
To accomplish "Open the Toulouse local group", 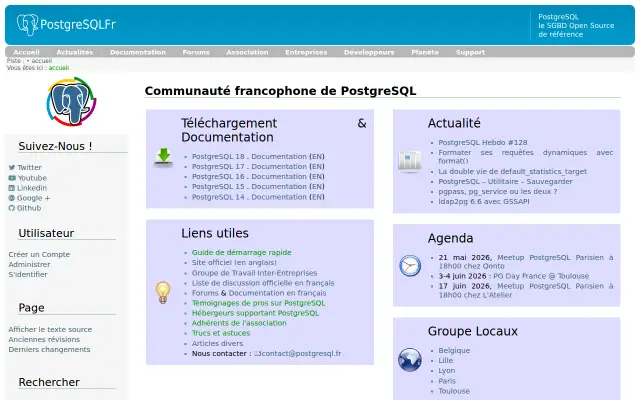I will point(454,391).
